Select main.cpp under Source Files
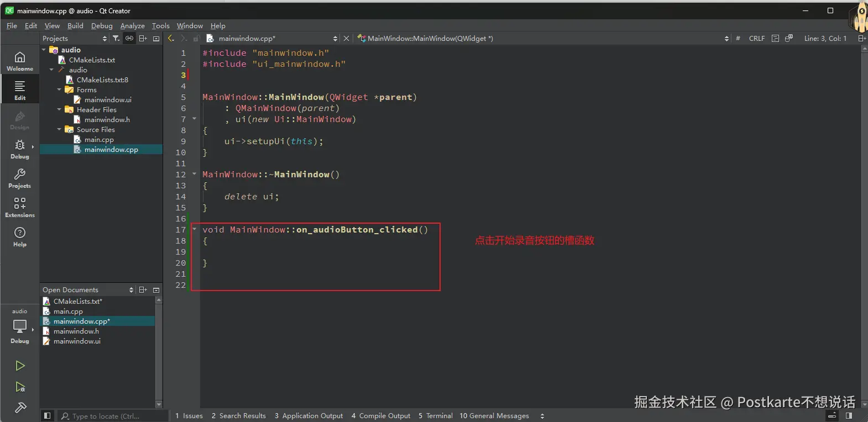Screen dimensions: 868x422 click(x=99, y=139)
